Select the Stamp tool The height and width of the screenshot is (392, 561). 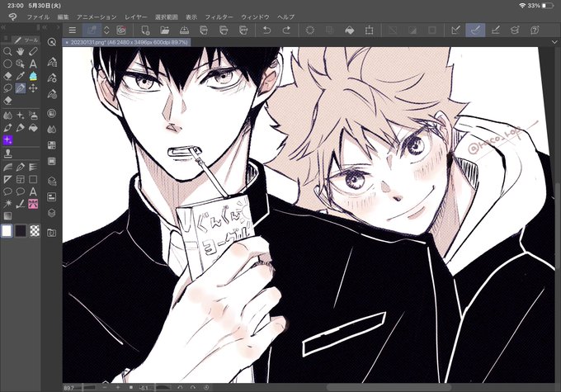[7, 154]
